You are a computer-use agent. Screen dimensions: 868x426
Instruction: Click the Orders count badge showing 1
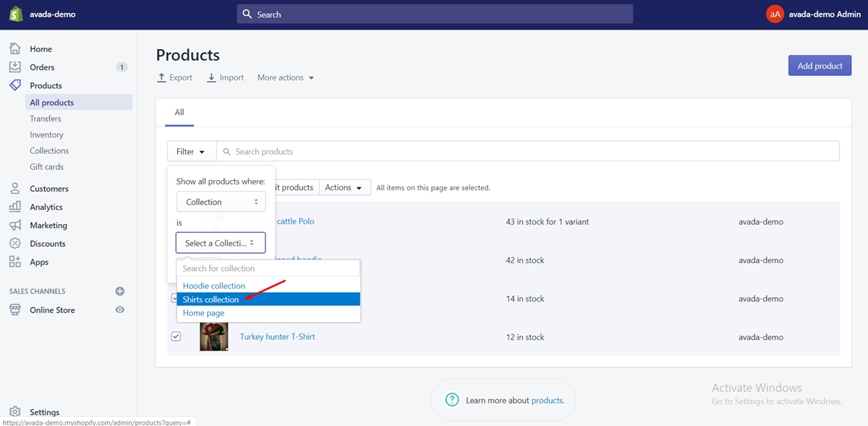[122, 67]
